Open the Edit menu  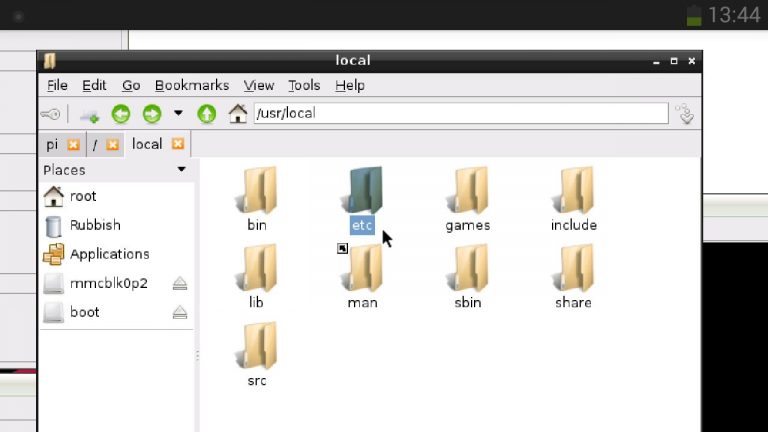coord(94,85)
